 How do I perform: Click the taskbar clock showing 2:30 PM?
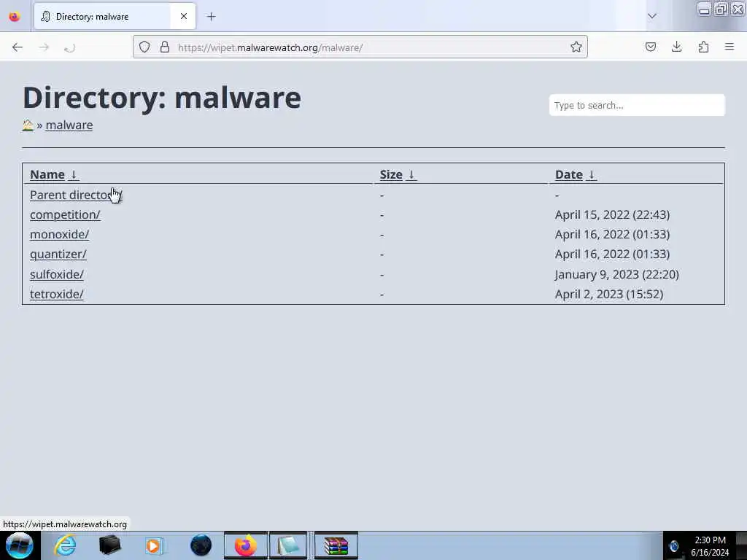(710, 546)
